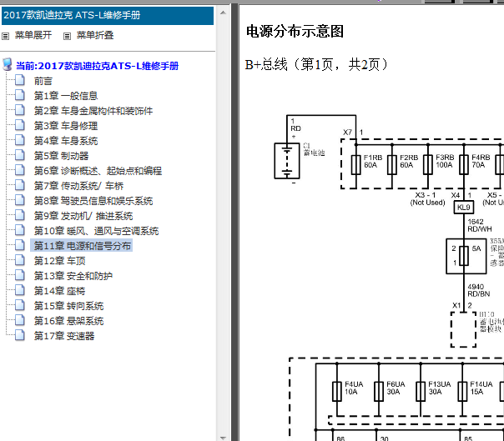Click the page icon for 第1章 一般信息
This screenshot has width=504, height=441.
[x=19, y=95]
